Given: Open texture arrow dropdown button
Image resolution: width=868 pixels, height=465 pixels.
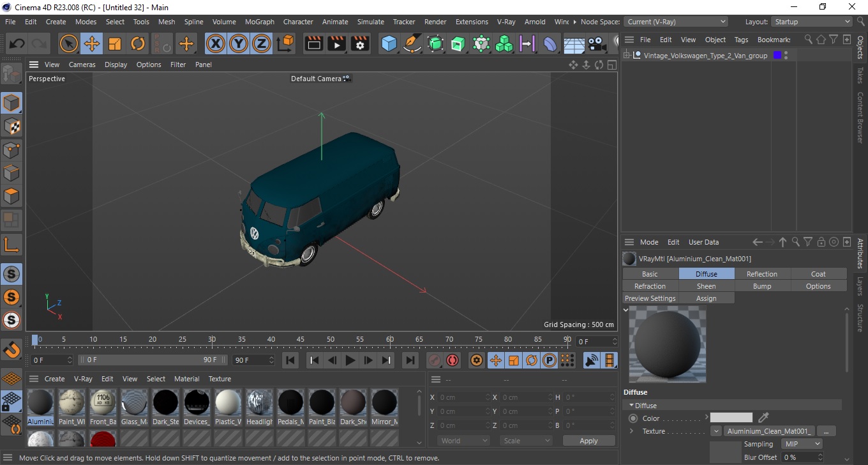Looking at the screenshot, I should (716, 431).
